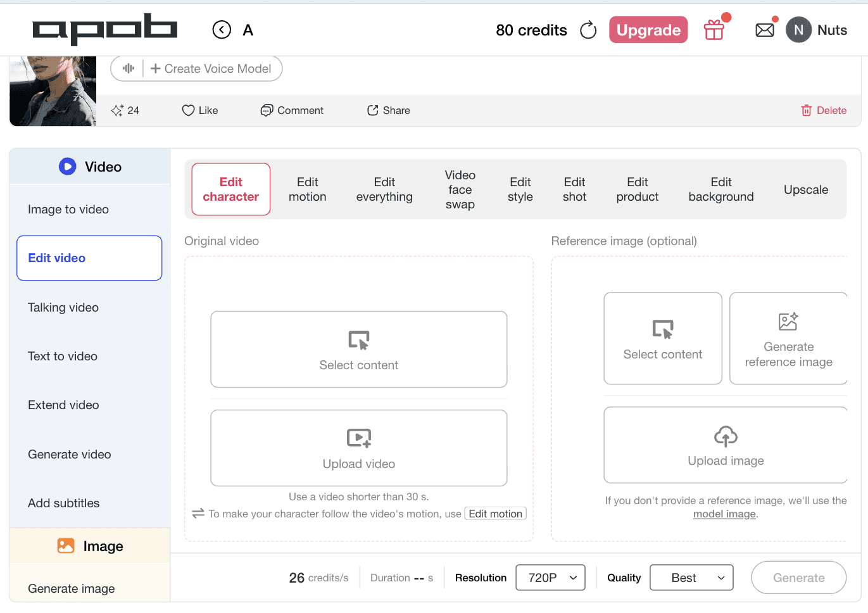Click the Image section header label

[x=103, y=546]
